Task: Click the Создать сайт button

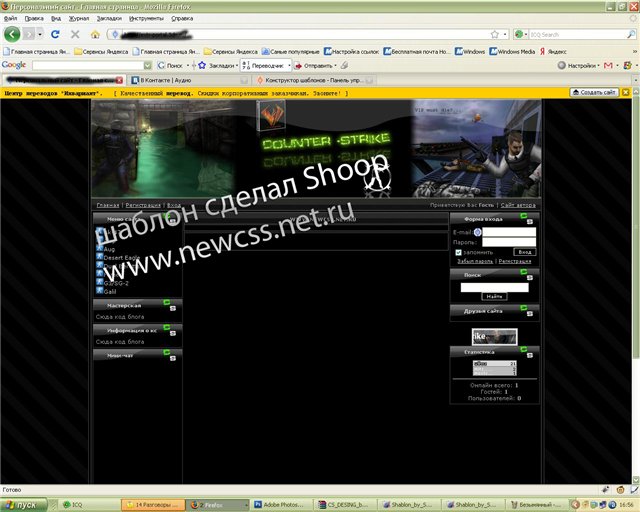Action: coord(594,92)
